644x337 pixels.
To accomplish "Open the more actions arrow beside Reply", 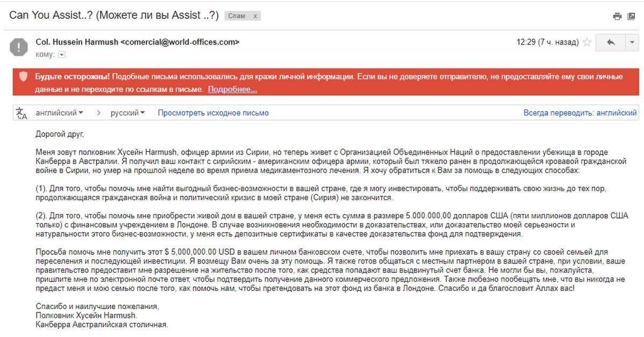I will click(631, 42).
